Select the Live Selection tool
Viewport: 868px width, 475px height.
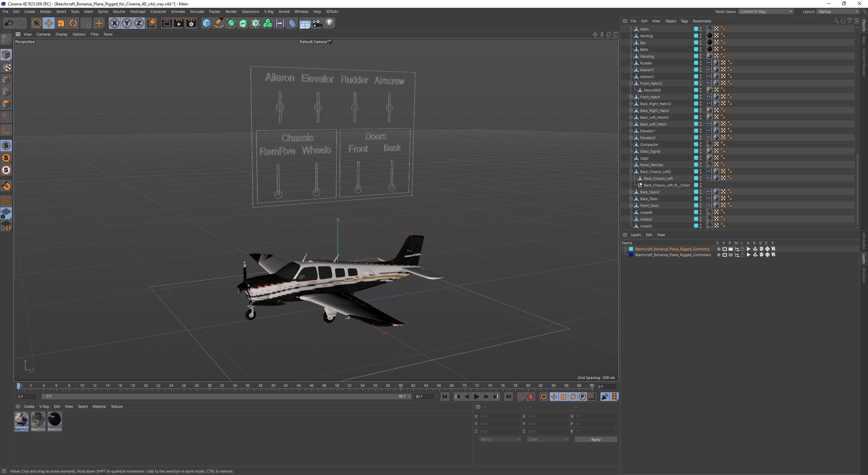36,23
